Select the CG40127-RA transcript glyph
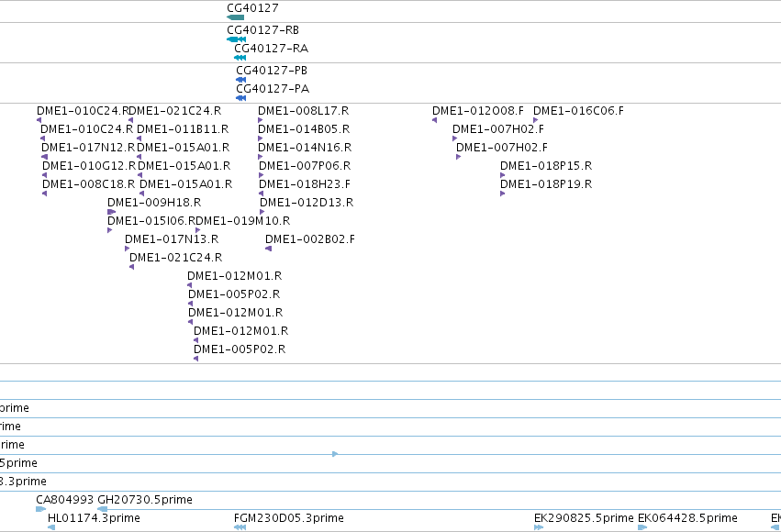 coord(240,58)
